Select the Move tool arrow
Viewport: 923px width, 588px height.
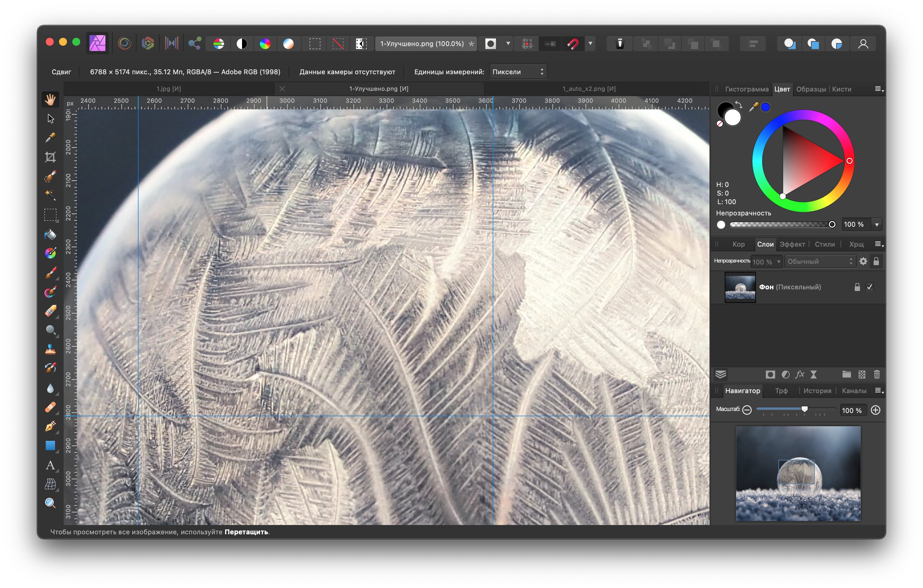(50, 118)
